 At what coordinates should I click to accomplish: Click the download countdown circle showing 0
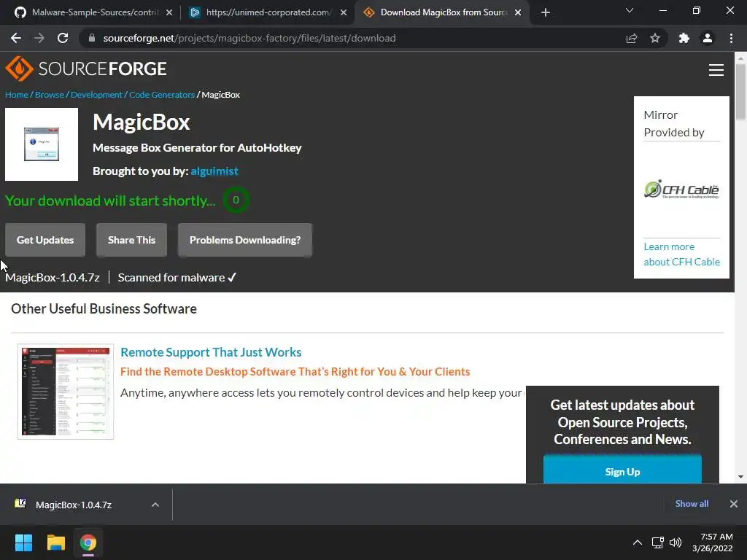(236, 200)
